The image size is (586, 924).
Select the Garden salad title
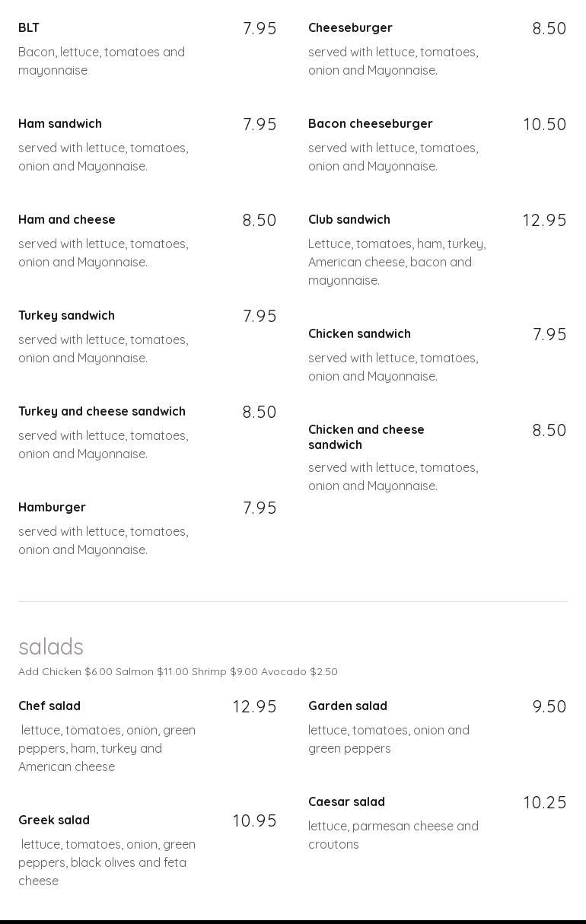point(347,706)
